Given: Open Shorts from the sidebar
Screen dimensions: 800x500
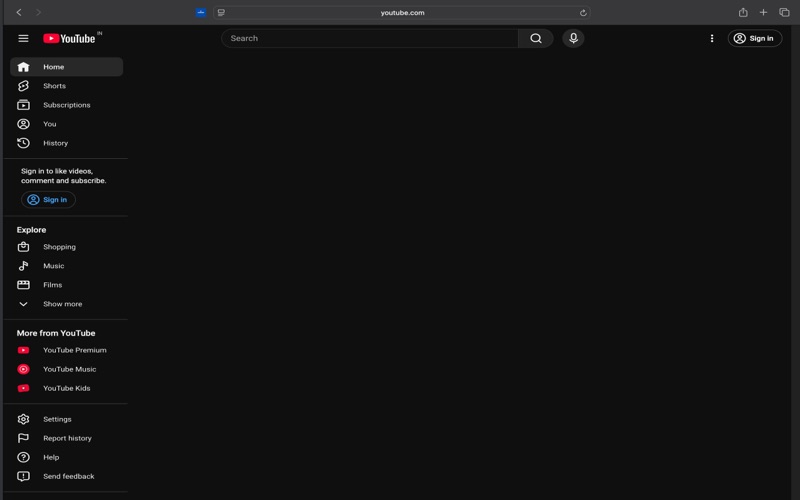Looking at the screenshot, I should click(x=66, y=86).
